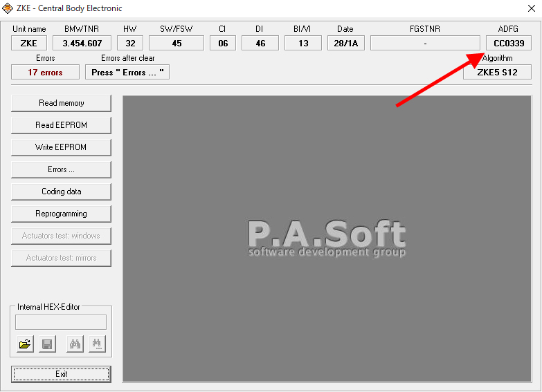Click the Internal HEX-Editor input field
The height and width of the screenshot is (392, 542).
(61, 322)
